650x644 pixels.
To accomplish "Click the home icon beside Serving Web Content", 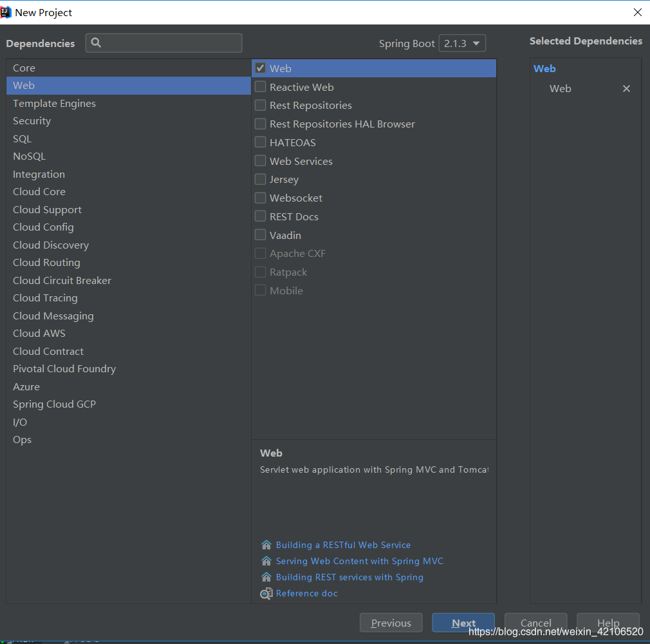I will [266, 561].
